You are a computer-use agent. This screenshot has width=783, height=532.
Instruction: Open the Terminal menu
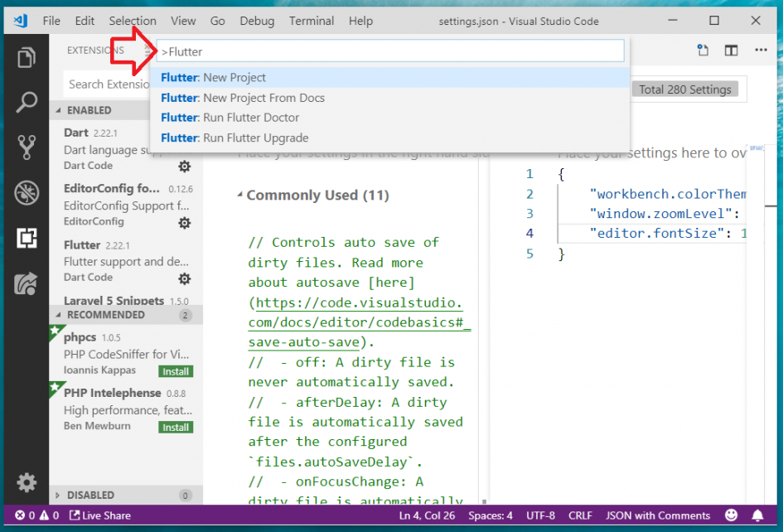pyautogui.click(x=312, y=21)
